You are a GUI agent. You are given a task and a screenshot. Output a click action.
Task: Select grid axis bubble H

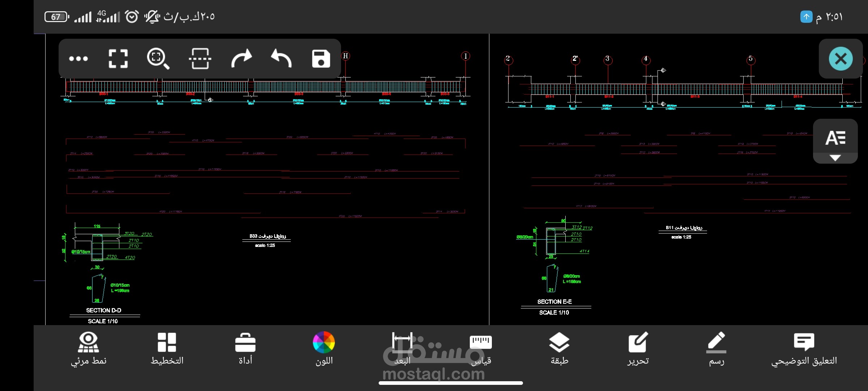click(345, 56)
